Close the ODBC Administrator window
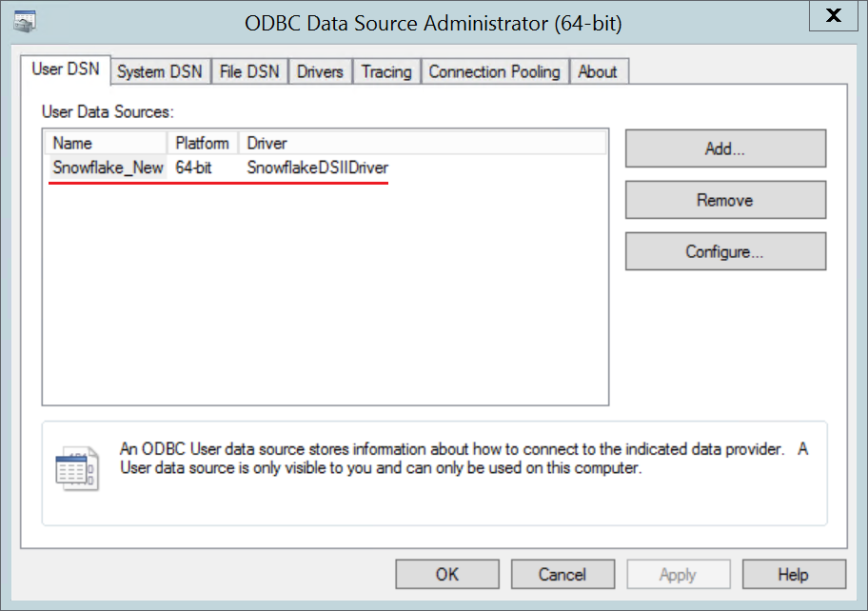 click(x=834, y=16)
